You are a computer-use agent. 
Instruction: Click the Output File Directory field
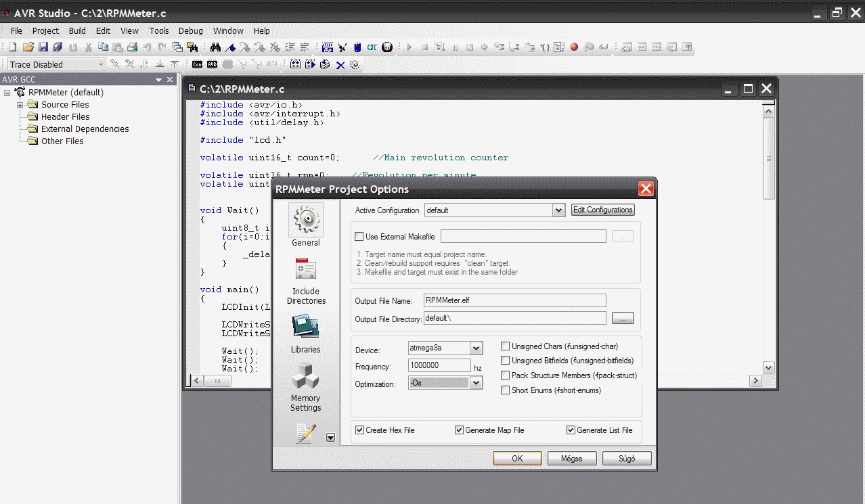point(515,318)
